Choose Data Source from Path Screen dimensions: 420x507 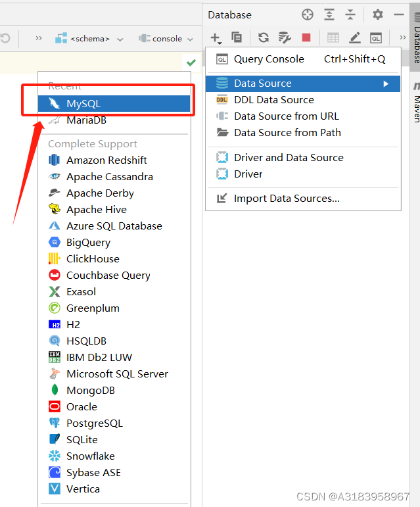tap(303, 133)
